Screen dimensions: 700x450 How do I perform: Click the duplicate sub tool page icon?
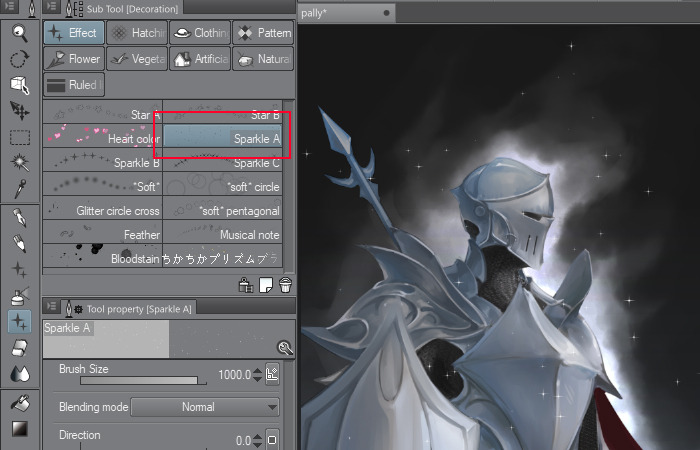[x=266, y=284]
